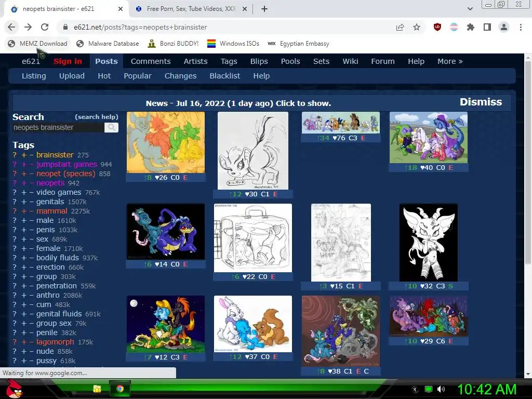This screenshot has height=399, width=532.
Task: Show the news by clicking the news banner
Action: point(238,103)
